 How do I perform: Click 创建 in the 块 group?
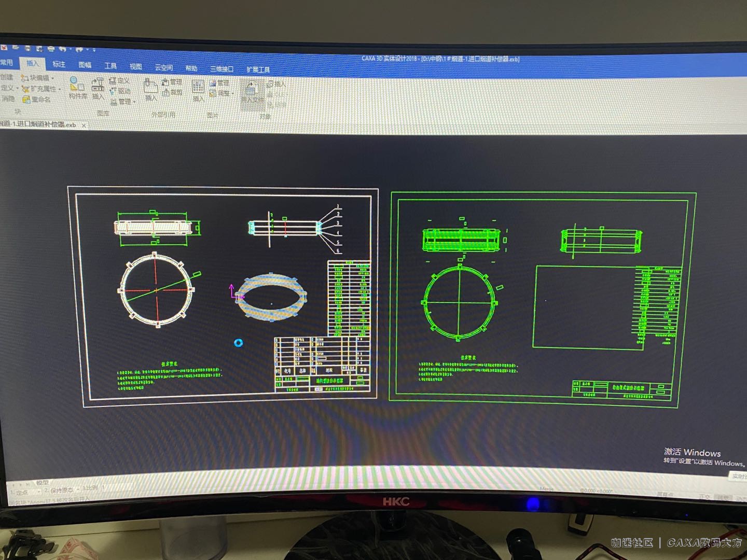pos(7,77)
